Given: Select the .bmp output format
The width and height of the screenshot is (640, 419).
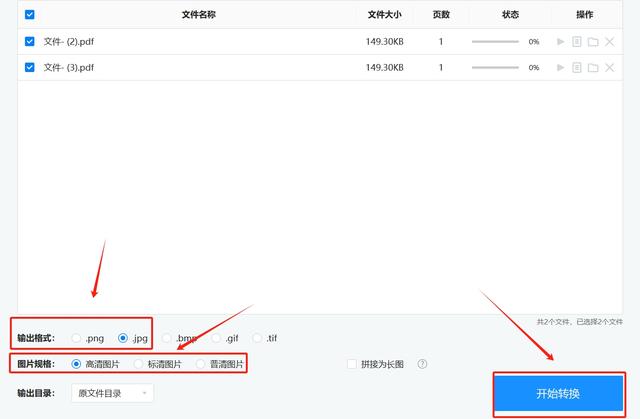Looking at the screenshot, I should tap(167, 338).
